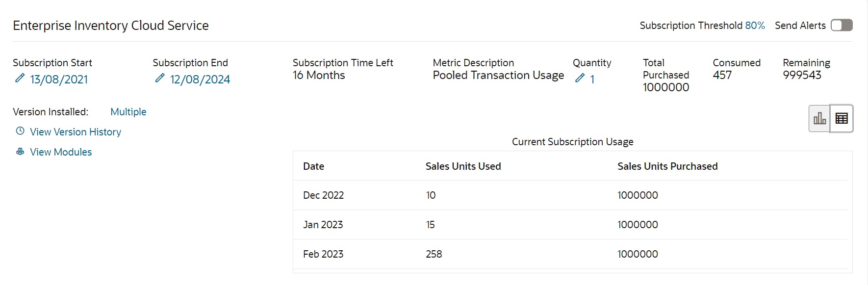This screenshot has width=868, height=290.
Task: Click Quantity value 1
Action: [x=592, y=79]
